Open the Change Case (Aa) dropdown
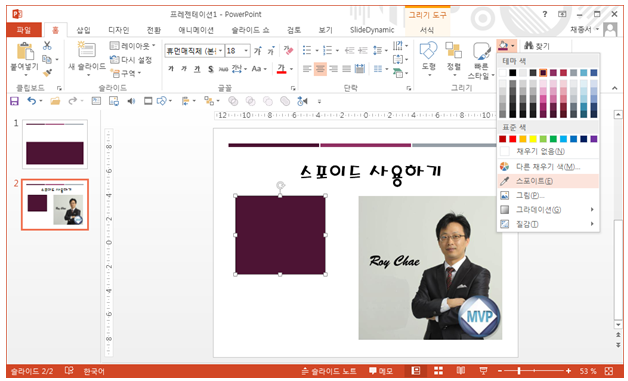Image resolution: width=628 pixels, height=381 pixels. point(259,69)
